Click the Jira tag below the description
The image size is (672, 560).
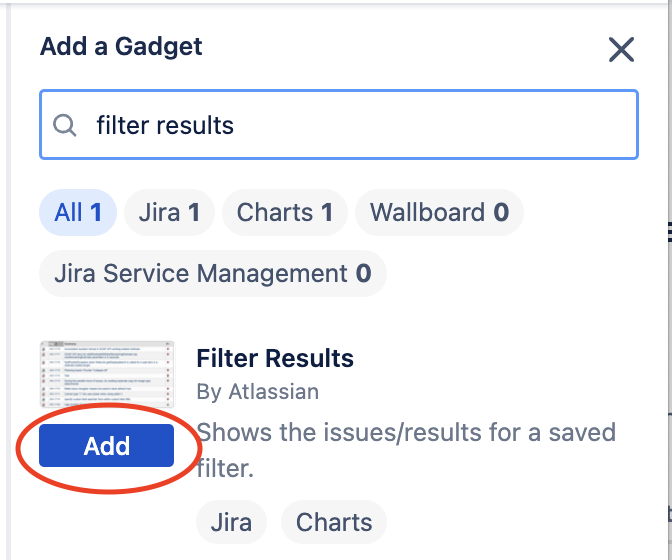231,522
